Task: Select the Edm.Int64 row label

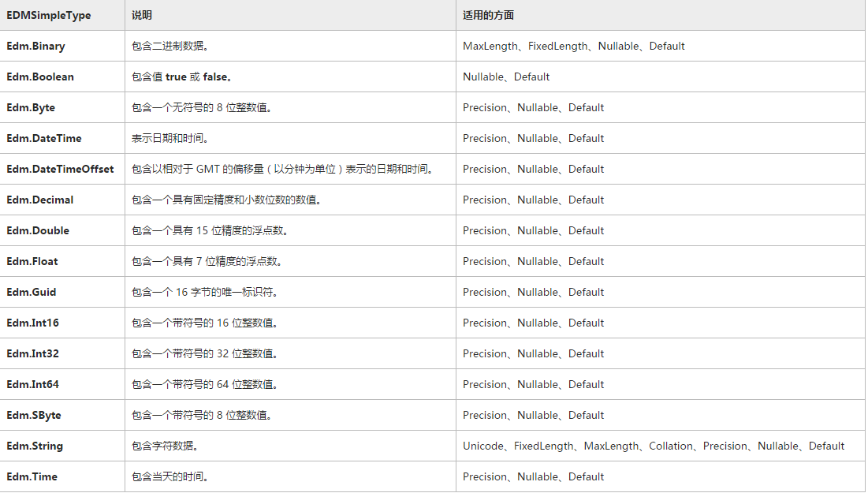Action: click(x=33, y=384)
